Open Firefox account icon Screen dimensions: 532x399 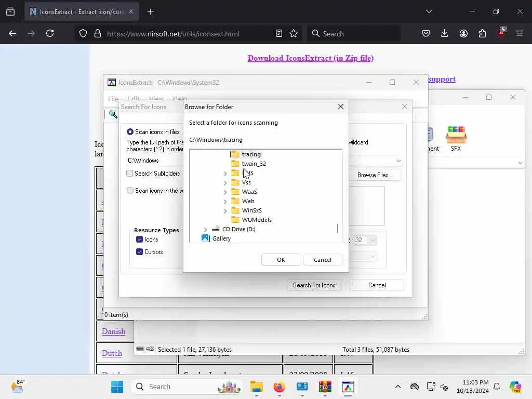point(463,34)
